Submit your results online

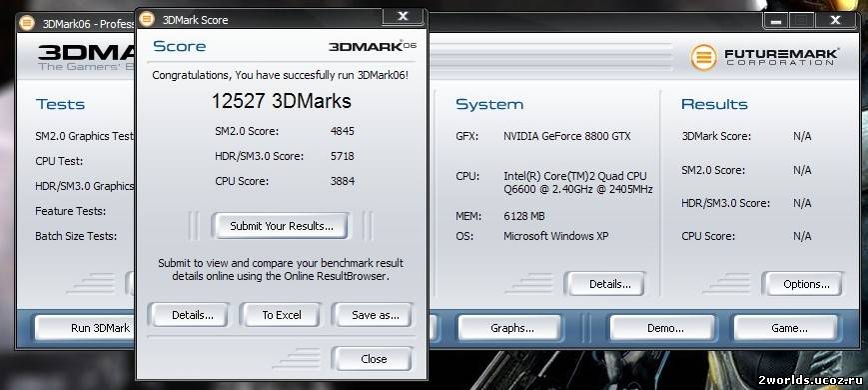(x=282, y=226)
